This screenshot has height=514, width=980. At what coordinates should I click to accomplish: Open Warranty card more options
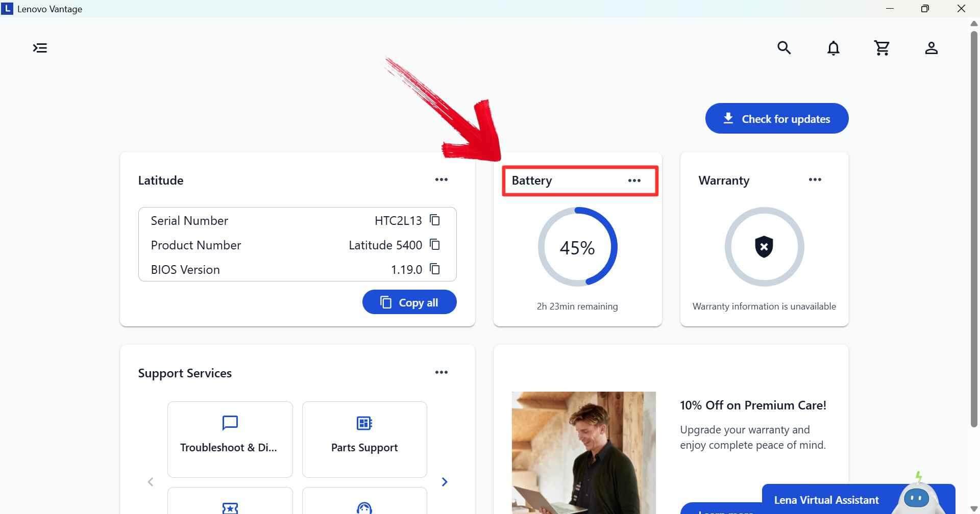(815, 179)
